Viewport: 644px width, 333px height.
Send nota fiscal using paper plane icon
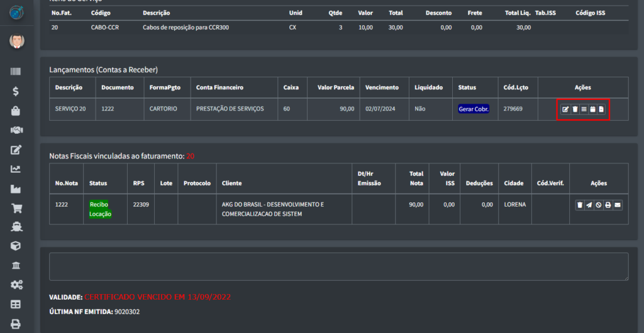click(x=589, y=205)
